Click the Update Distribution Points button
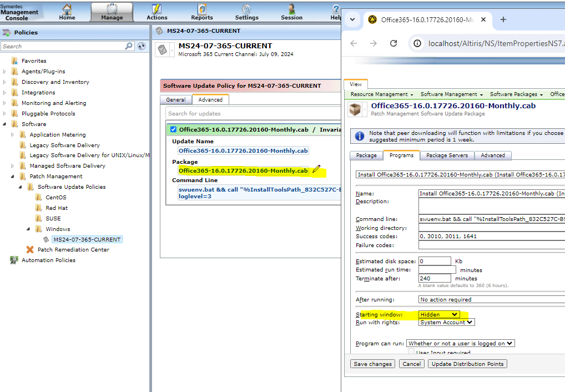The width and height of the screenshot is (565, 392). click(468, 364)
